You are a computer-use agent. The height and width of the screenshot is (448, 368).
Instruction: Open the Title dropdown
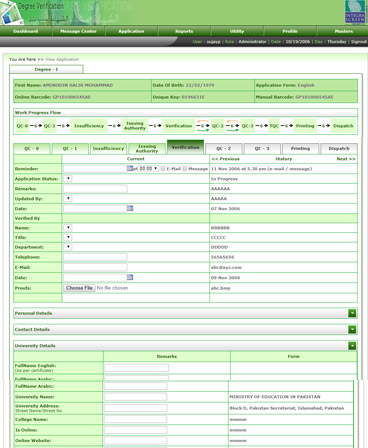click(x=68, y=237)
